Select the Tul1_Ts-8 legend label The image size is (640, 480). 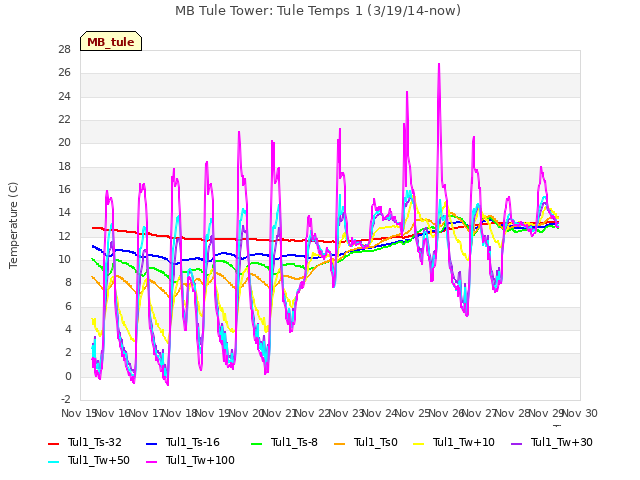(x=294, y=442)
